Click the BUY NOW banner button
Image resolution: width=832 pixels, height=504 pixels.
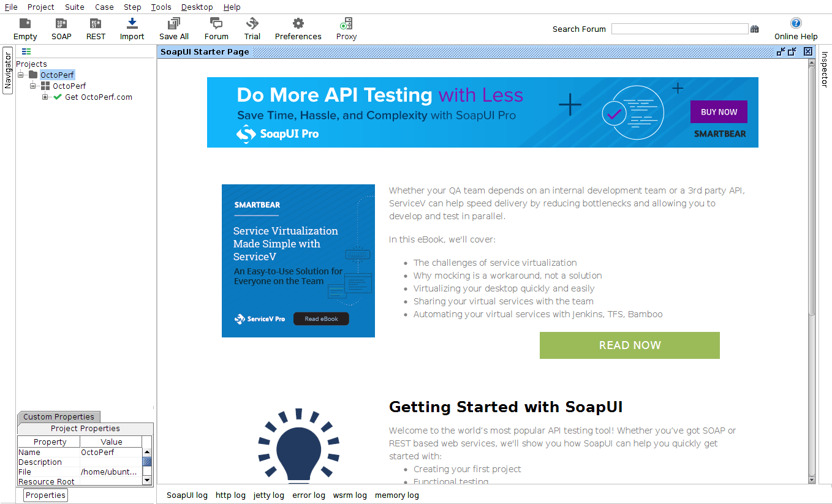tap(718, 111)
